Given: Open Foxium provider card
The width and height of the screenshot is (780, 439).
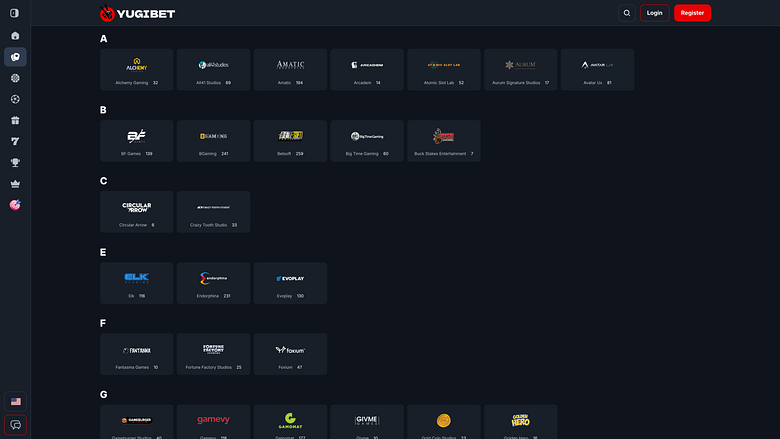Looking at the screenshot, I should 291,354.
